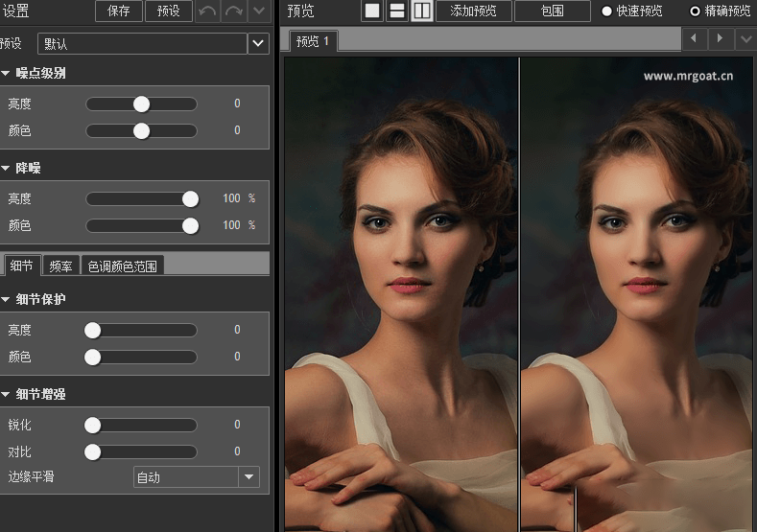Select the single-view preview layout icon
This screenshot has width=757, height=532.
(372, 12)
